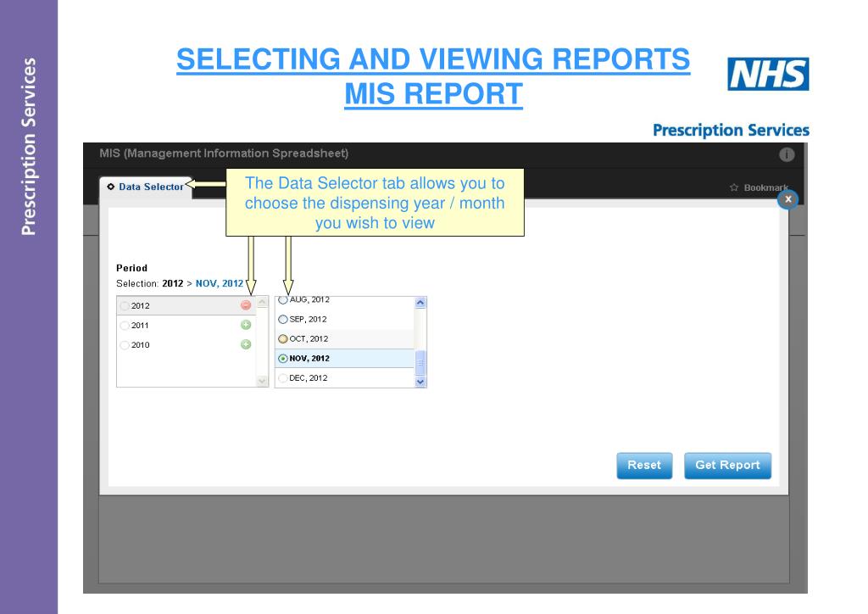Select the 2012 year radio button
Screen dimensions: 868x614
point(125,305)
